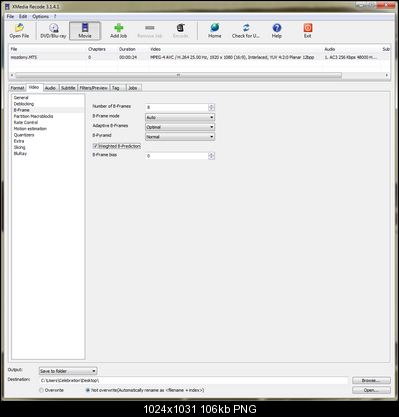The height and width of the screenshot is (417, 399).
Task: Select Extra in the settings list
Action: click(x=19, y=141)
